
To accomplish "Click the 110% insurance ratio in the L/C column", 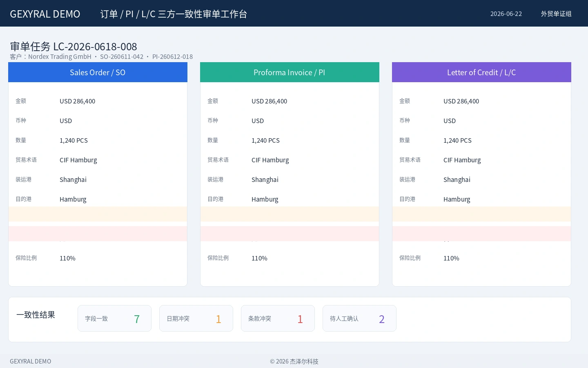I will coord(451,258).
